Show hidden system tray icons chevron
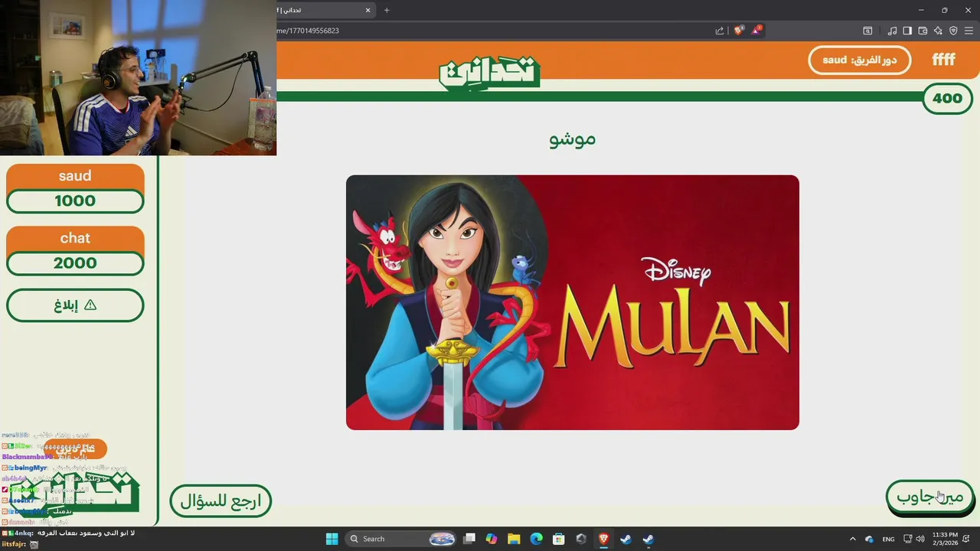This screenshot has width=980, height=551. tap(853, 539)
